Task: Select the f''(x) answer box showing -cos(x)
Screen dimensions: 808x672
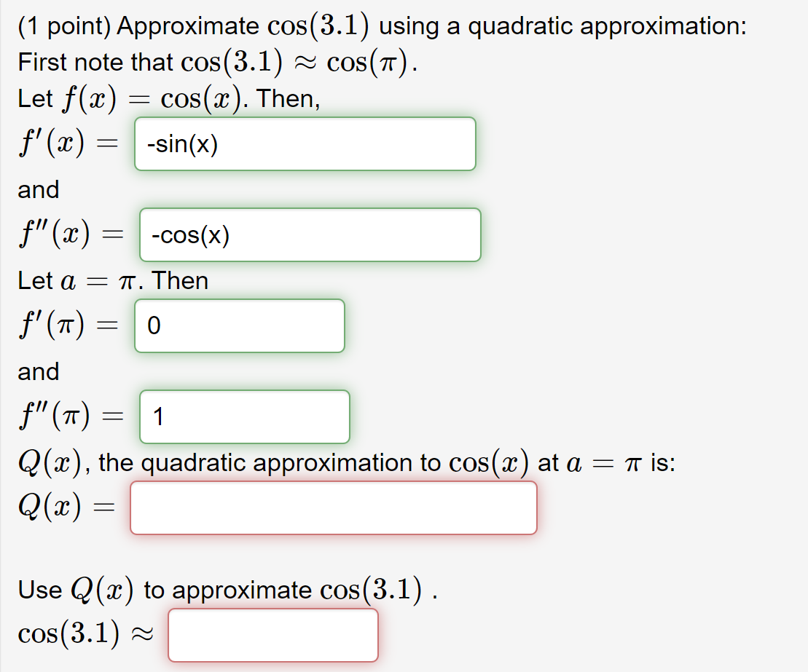Action: click(309, 234)
